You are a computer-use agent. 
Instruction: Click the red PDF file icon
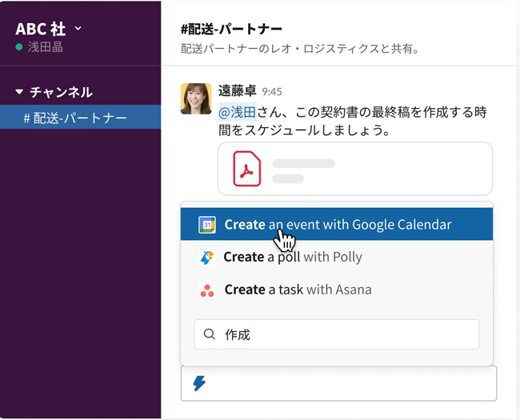coord(247,169)
